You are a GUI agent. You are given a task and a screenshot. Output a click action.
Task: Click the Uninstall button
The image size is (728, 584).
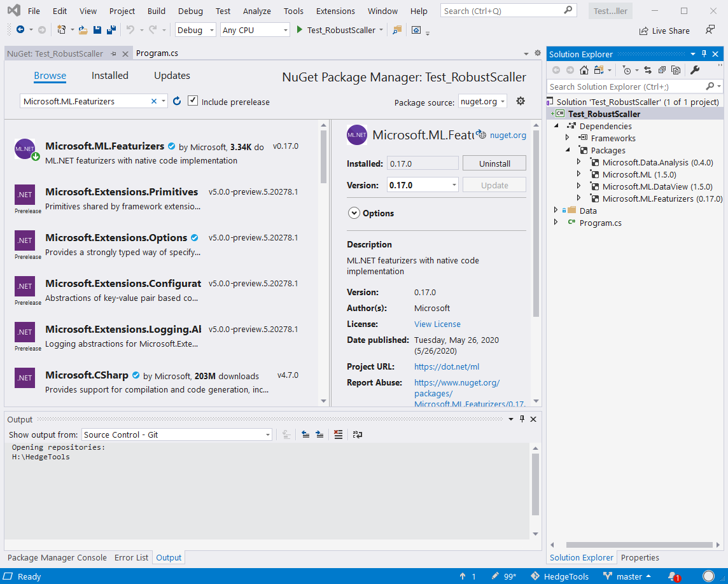[494, 163]
